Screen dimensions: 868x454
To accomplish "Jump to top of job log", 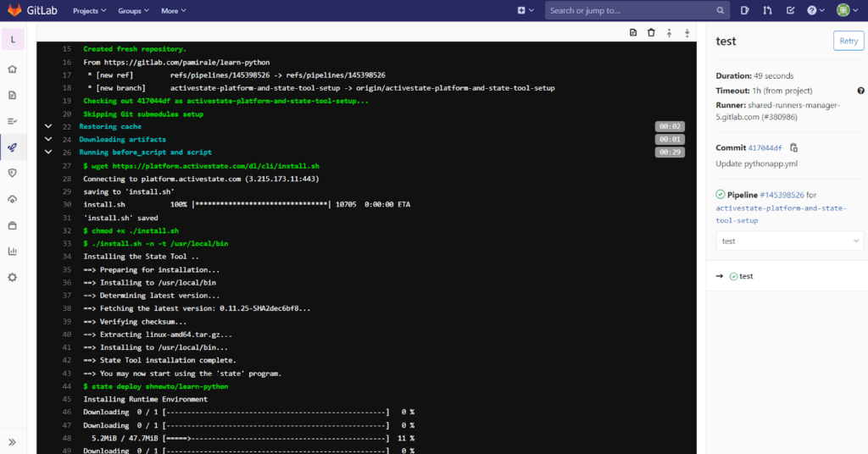I will point(670,33).
